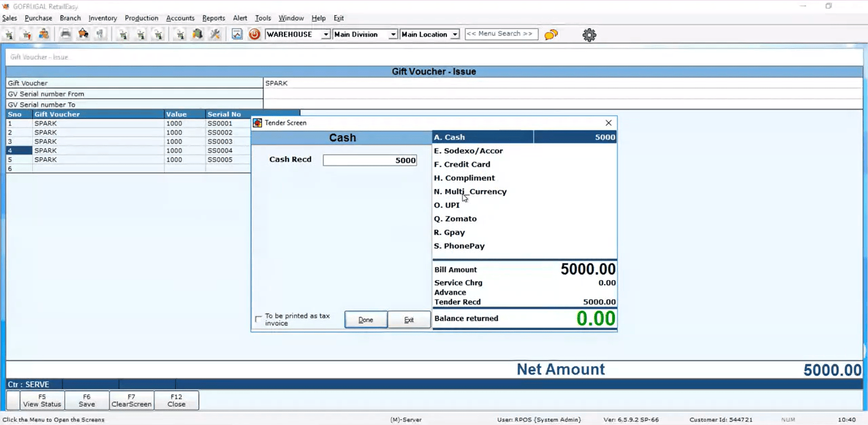Click the cart icon left of the green bag
Viewport: 868px width, 425px height.
click(x=180, y=34)
